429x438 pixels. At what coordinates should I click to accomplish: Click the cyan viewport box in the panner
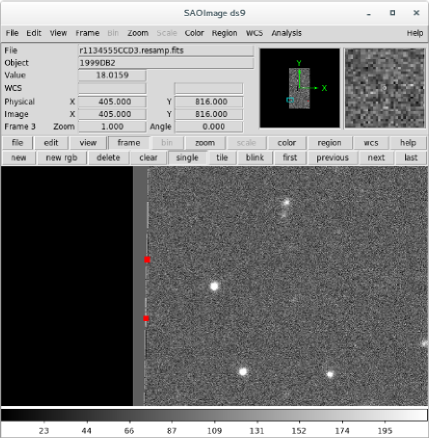[290, 100]
